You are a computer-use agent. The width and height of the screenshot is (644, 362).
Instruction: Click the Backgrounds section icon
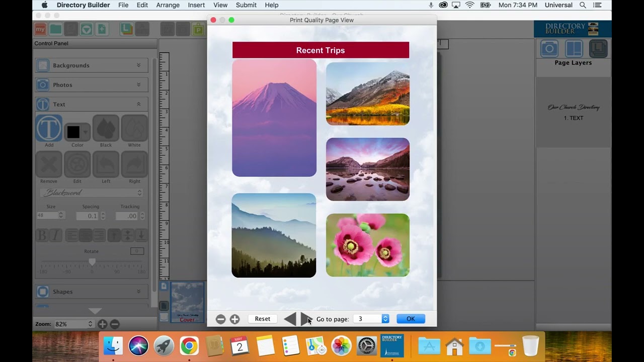pos(43,65)
